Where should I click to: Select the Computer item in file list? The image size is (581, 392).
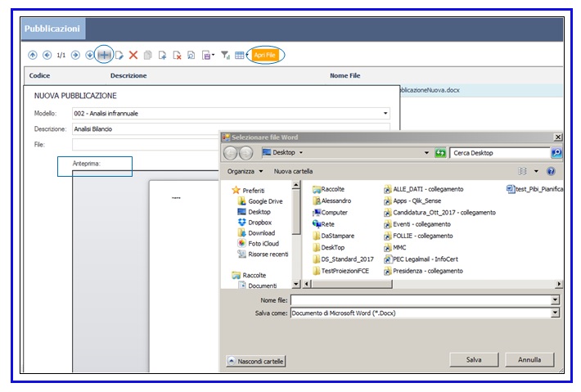coord(330,213)
